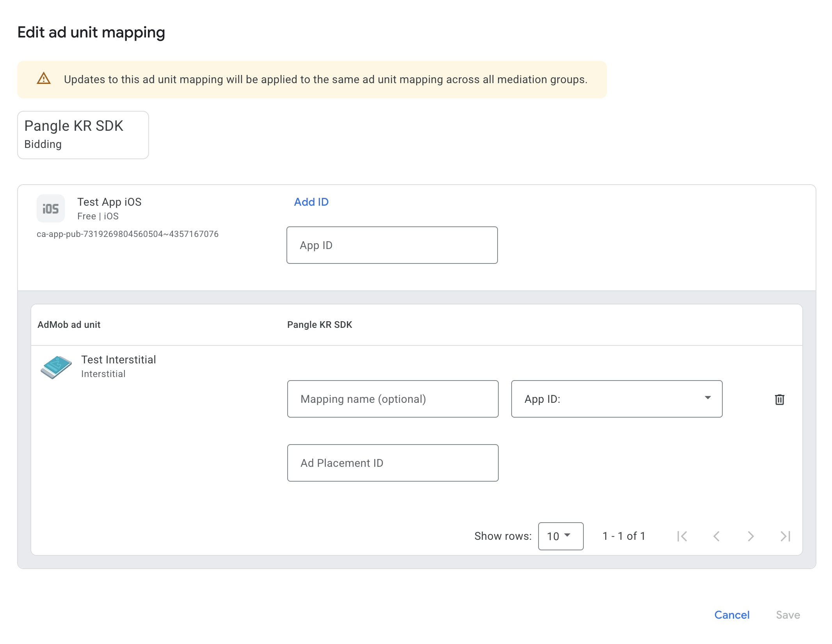The height and width of the screenshot is (644, 832).
Task: Go to previous page arrow
Action: click(x=716, y=536)
